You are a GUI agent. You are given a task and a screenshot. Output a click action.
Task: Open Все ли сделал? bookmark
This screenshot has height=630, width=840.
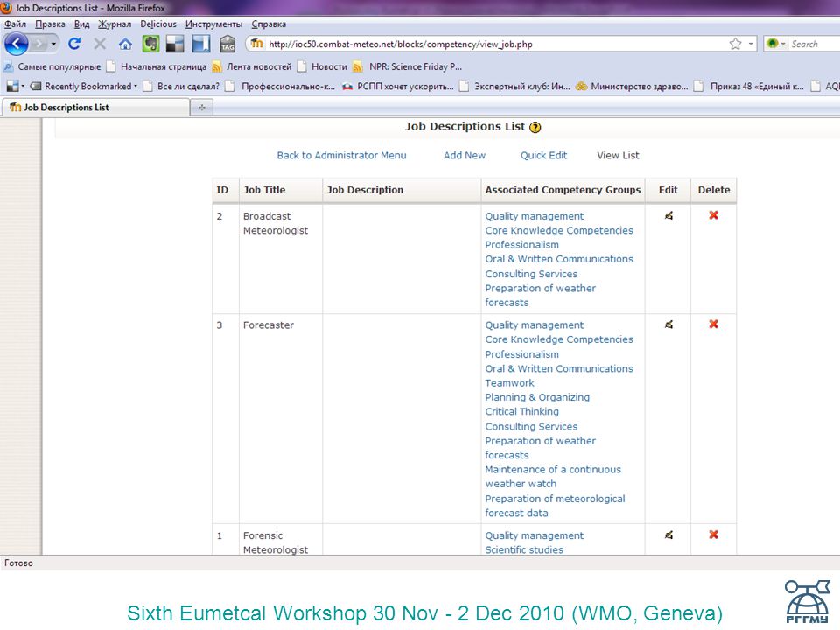182,87
